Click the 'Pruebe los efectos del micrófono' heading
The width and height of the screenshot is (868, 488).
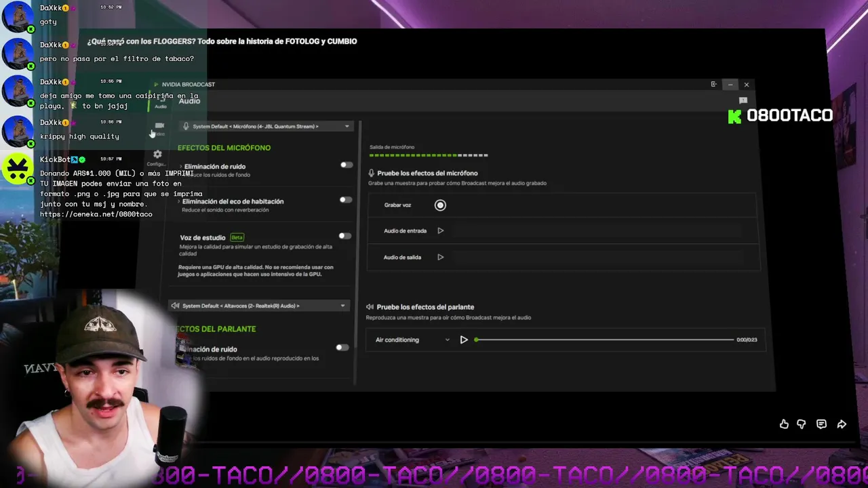point(427,174)
